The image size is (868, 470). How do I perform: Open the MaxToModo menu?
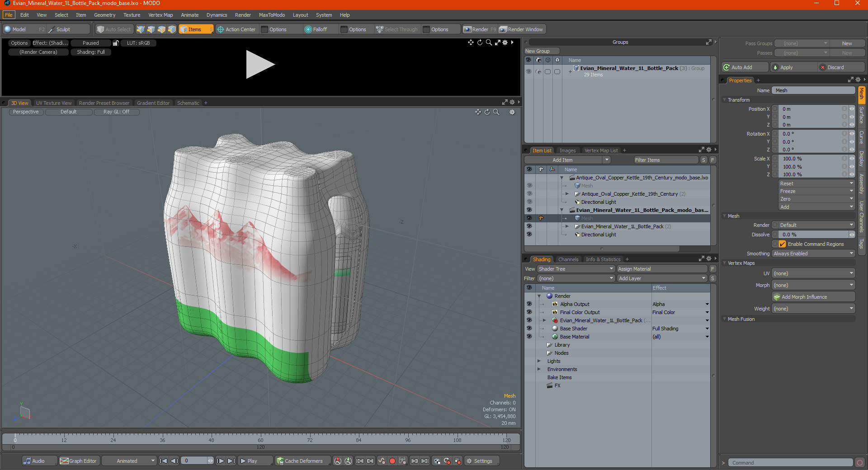click(272, 15)
